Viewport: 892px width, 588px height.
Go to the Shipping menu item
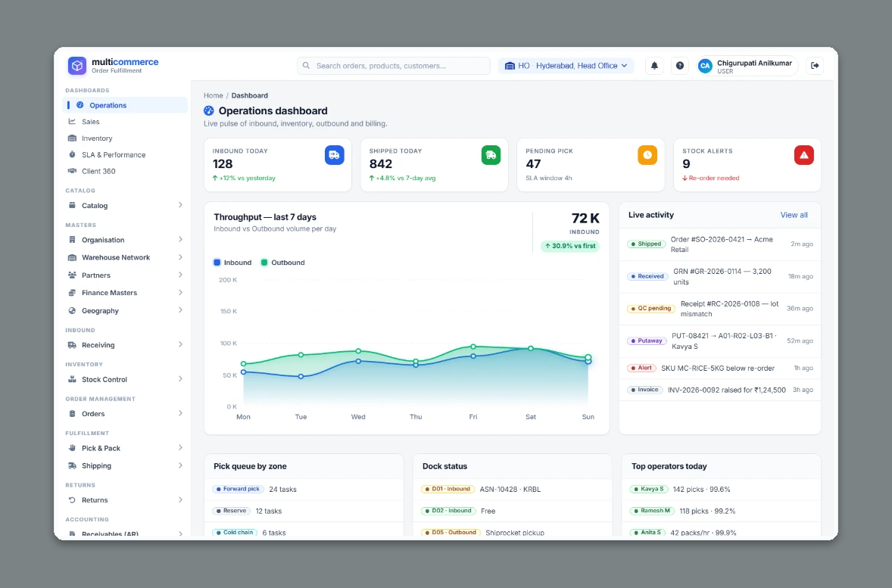pyautogui.click(x=125, y=465)
